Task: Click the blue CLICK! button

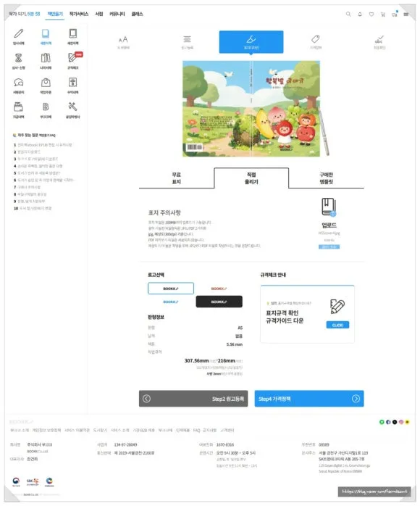Action: [x=337, y=325]
